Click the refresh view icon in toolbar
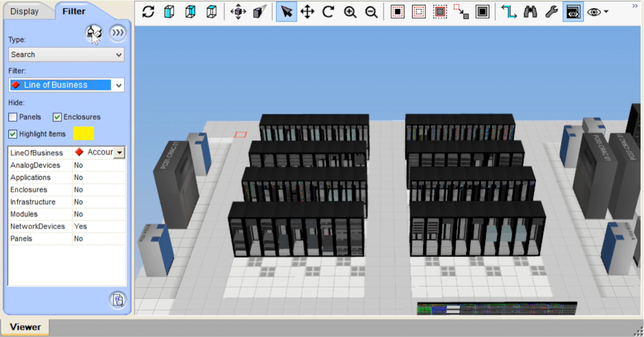The height and width of the screenshot is (337, 644). (148, 12)
